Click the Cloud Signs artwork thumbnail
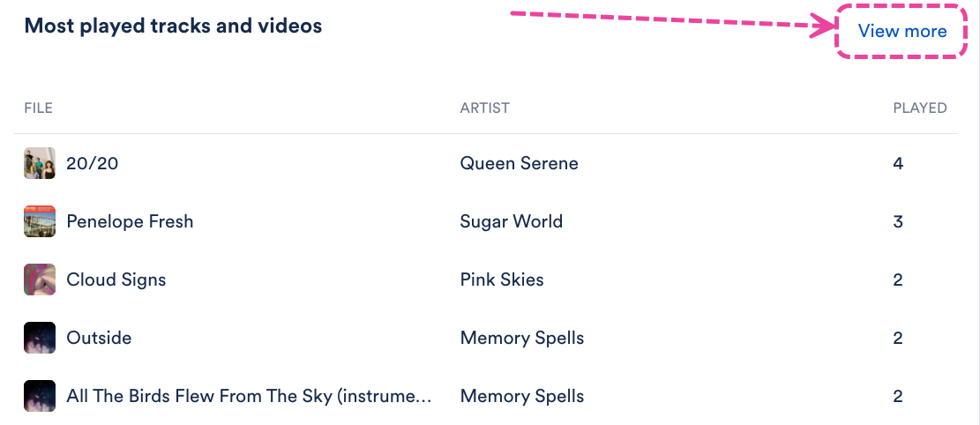The height and width of the screenshot is (425, 980). point(40,280)
